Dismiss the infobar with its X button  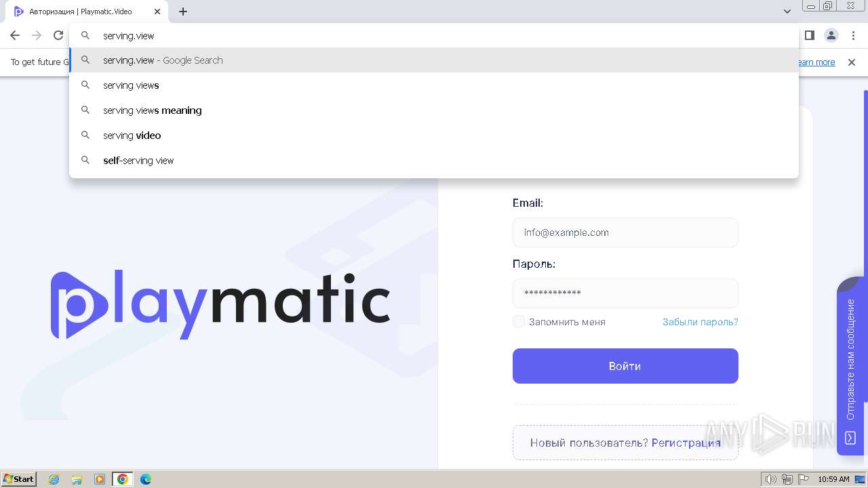click(x=852, y=62)
